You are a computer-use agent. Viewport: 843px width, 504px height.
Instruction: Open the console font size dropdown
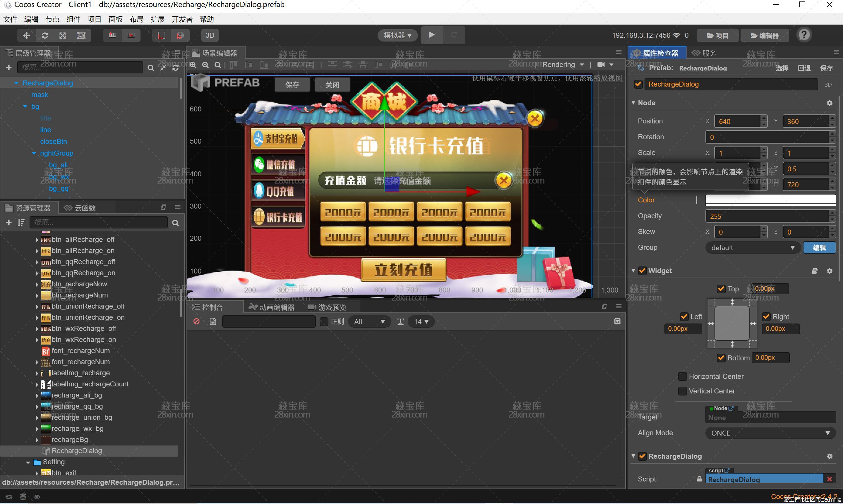(421, 322)
